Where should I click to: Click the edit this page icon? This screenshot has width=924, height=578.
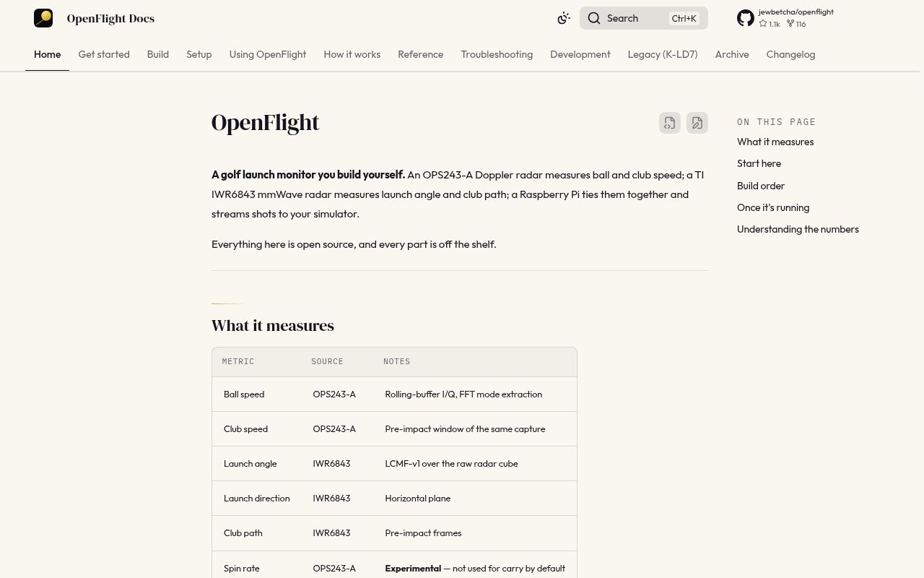point(697,123)
